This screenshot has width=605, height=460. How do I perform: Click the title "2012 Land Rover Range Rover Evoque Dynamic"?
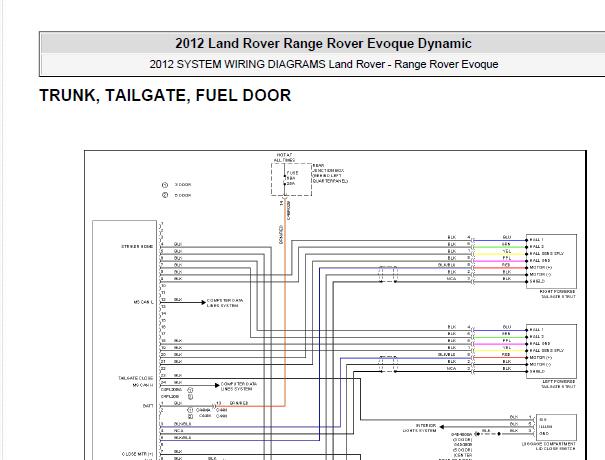pyautogui.click(x=323, y=43)
